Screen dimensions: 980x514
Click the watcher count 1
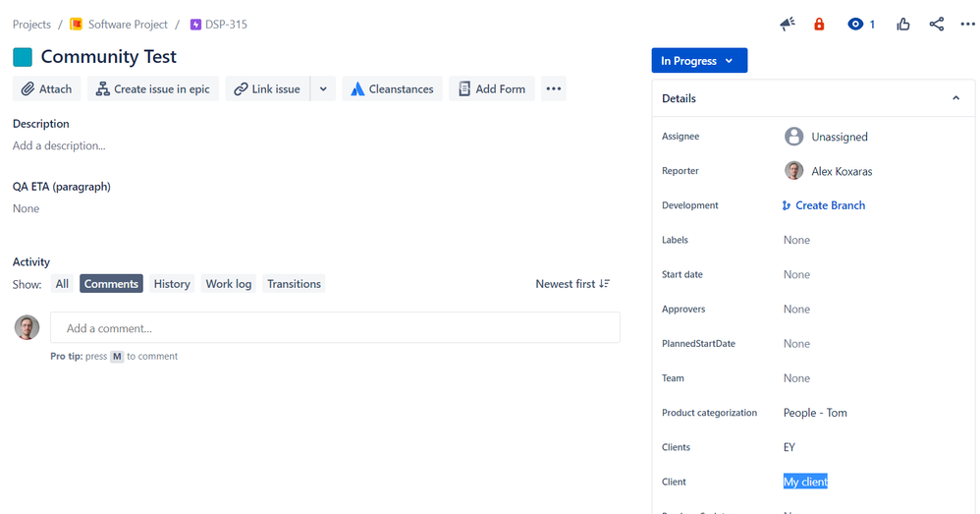[873, 25]
